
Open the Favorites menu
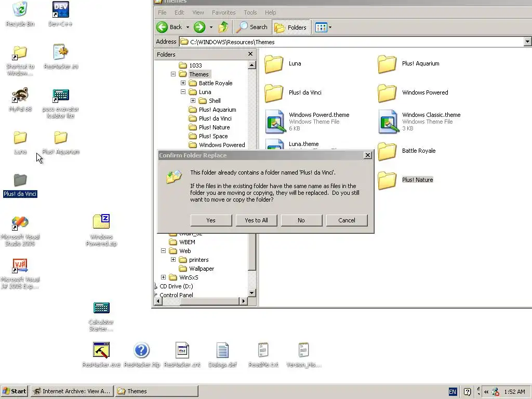[223, 12]
